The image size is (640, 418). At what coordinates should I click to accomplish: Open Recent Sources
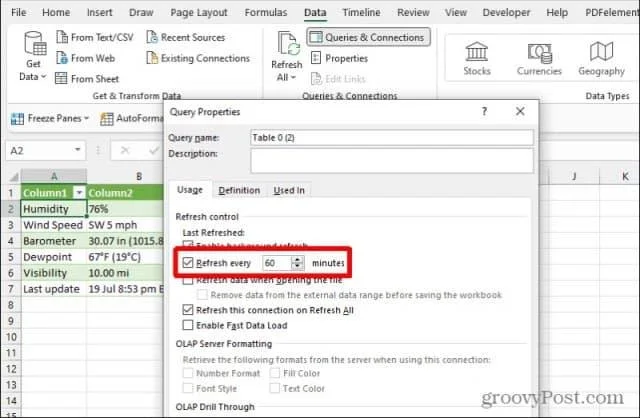coord(186,38)
